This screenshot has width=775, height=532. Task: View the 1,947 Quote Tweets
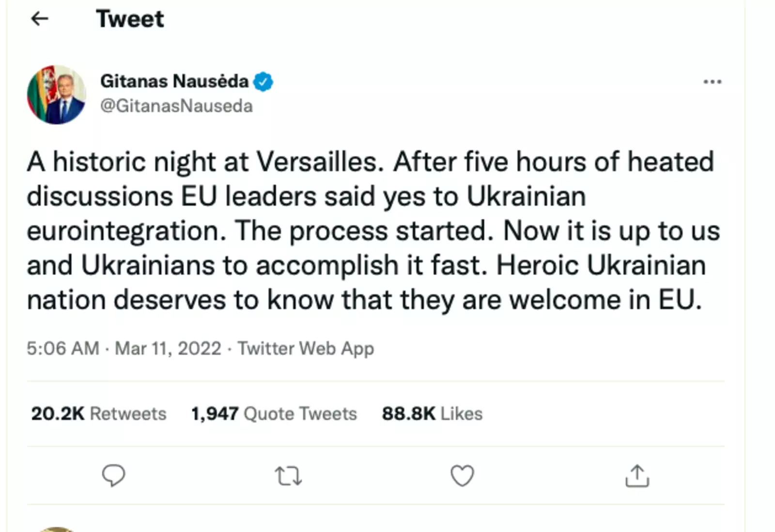click(274, 414)
